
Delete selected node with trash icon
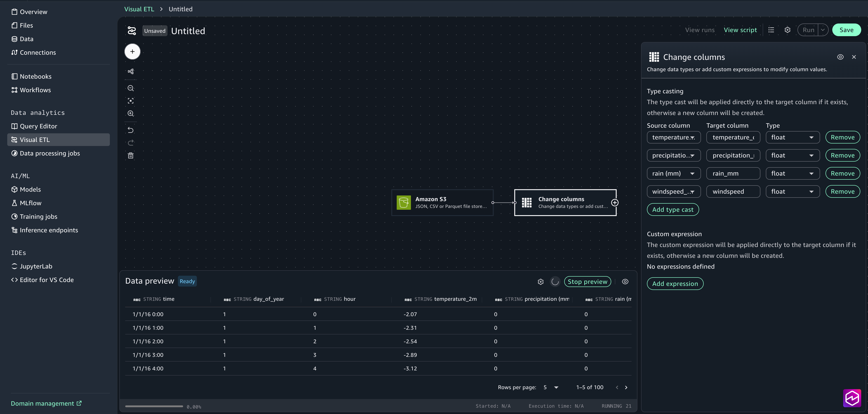click(x=131, y=156)
